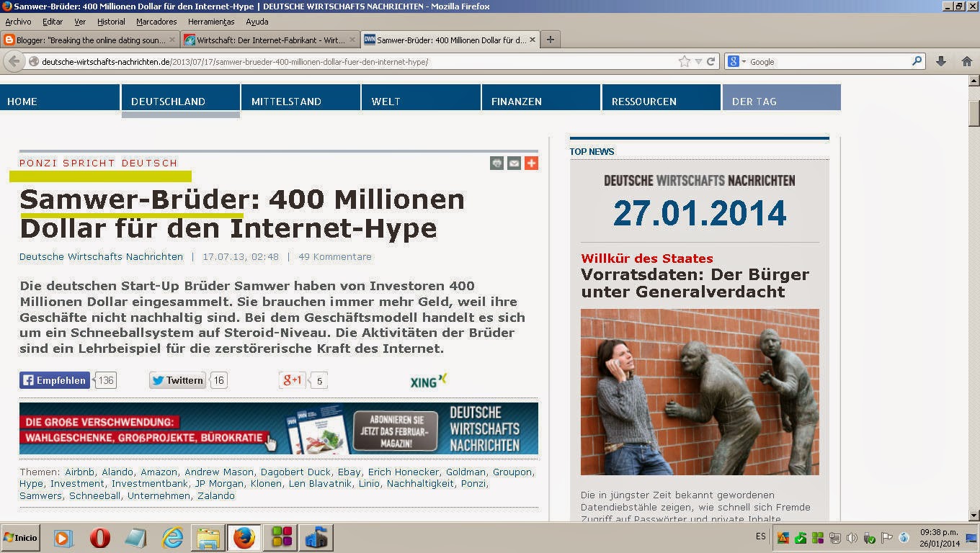Click the eavesdropping statues photo

(x=700, y=392)
